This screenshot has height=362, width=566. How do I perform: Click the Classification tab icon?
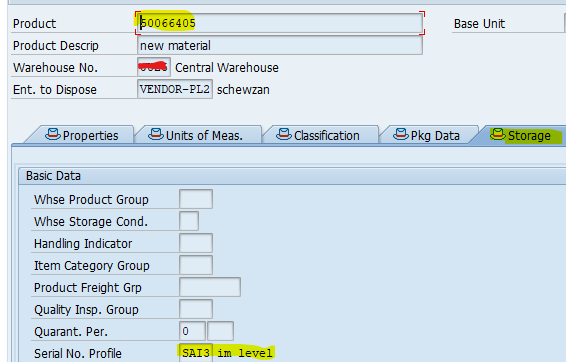(x=284, y=134)
